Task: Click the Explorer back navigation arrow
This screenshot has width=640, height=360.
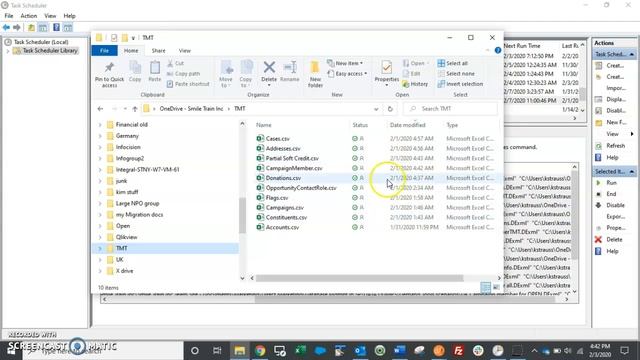Action: point(100,109)
